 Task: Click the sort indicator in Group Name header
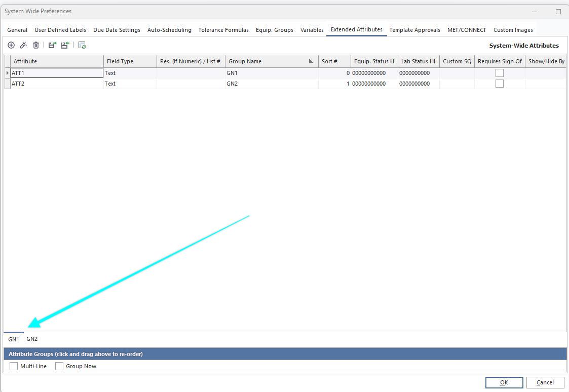(x=311, y=61)
